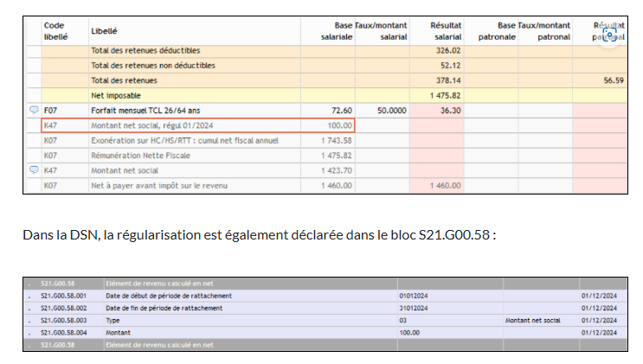643x364 pixels.
Task: Click 'Date de fin de période de rattachement'
Action: [x=164, y=308]
